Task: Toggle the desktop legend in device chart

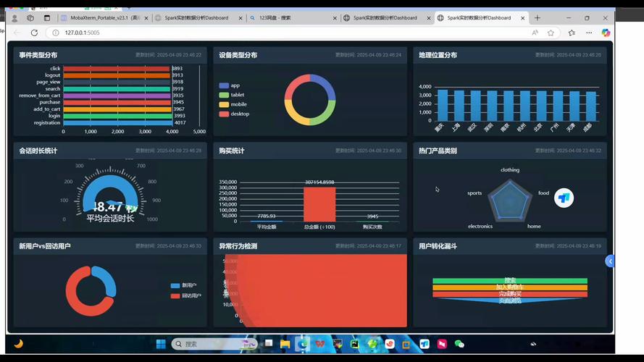Action: pyautogui.click(x=234, y=114)
